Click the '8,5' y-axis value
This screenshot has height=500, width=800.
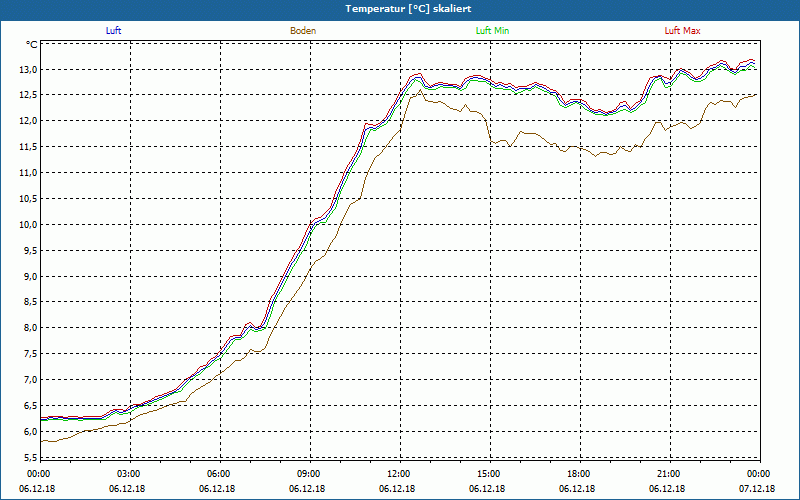coord(30,302)
